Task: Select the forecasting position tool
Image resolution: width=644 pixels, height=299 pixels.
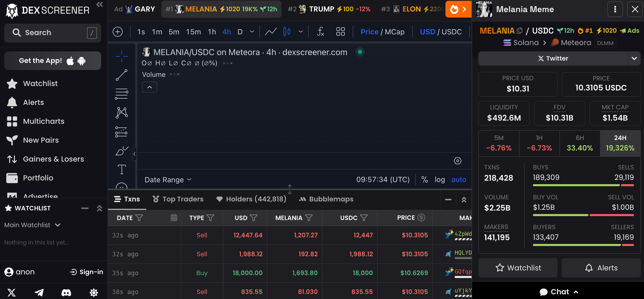Action: (122, 132)
